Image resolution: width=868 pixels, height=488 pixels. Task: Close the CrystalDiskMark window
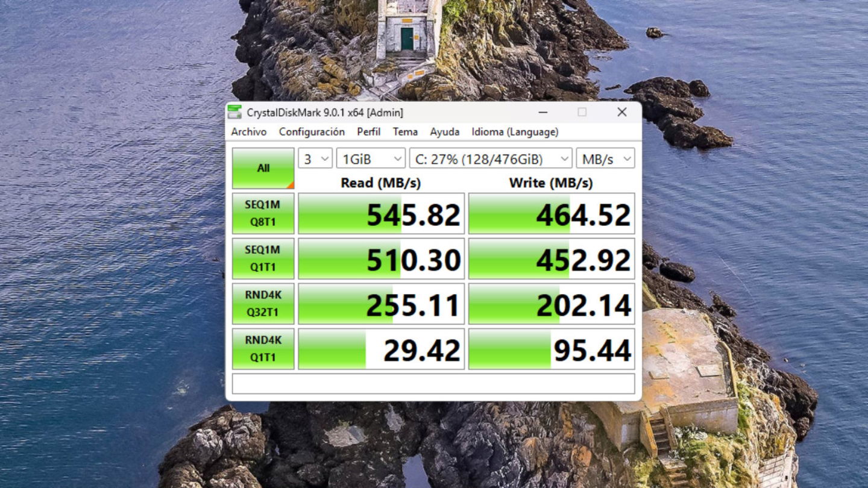tap(622, 112)
